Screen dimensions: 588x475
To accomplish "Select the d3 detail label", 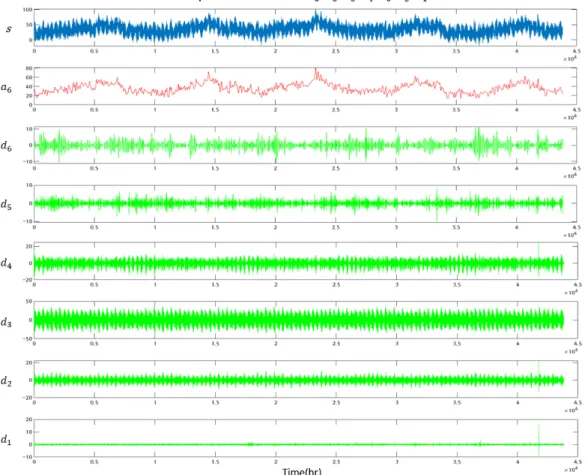I will [6, 322].
